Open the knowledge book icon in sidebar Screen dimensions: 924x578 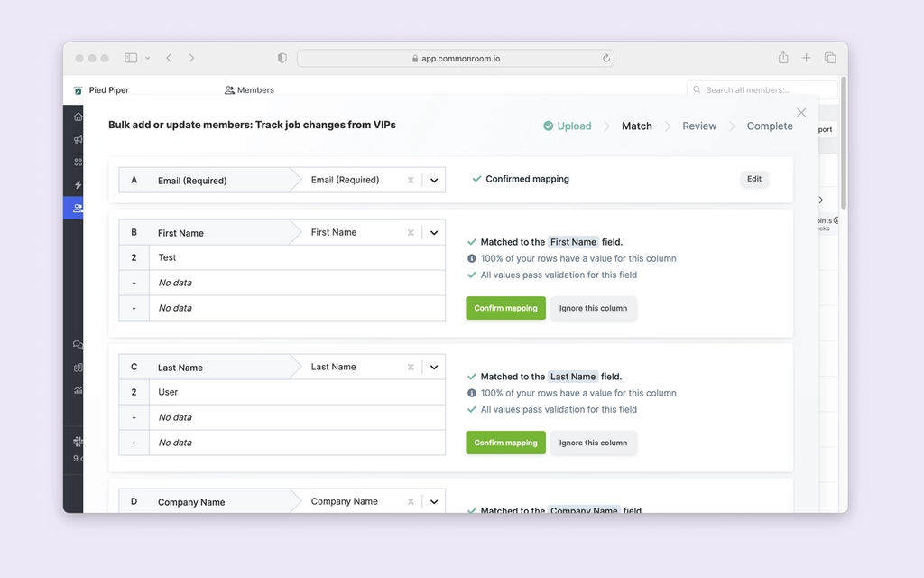(x=78, y=367)
